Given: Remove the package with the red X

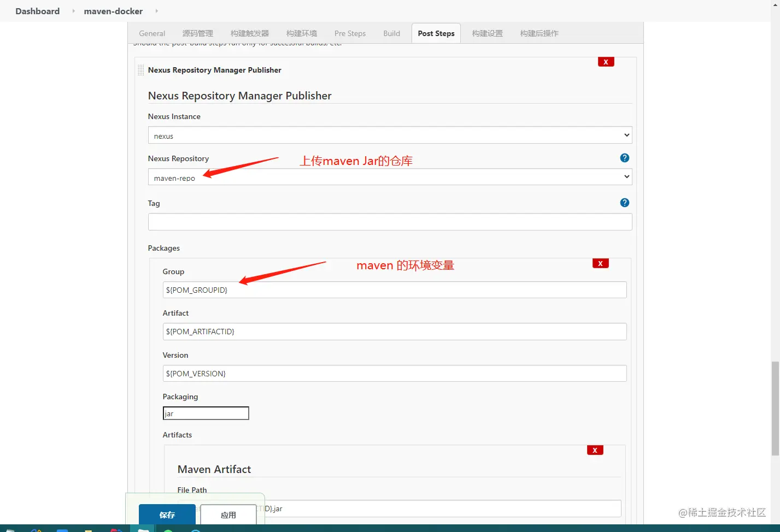Looking at the screenshot, I should coord(600,263).
